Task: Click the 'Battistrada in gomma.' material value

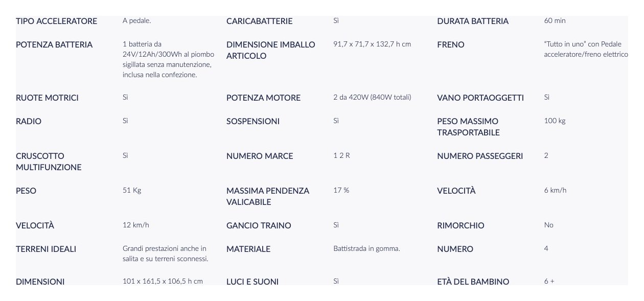Action: pyautogui.click(x=366, y=248)
